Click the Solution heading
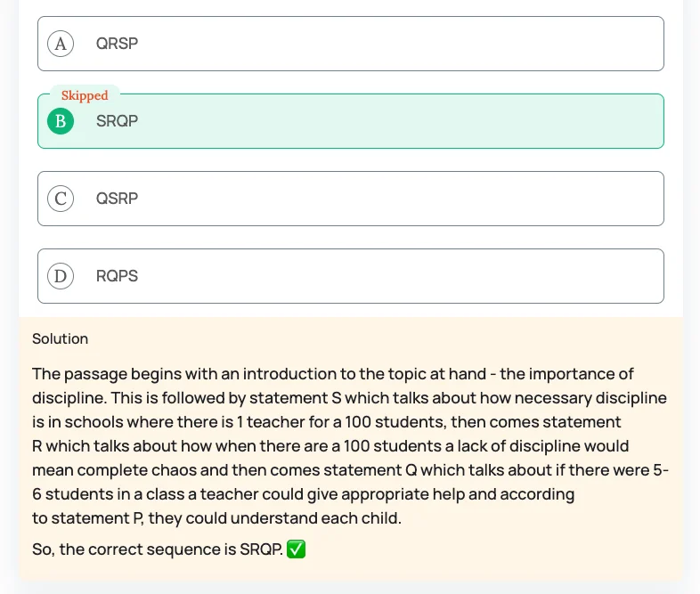This screenshot has width=700, height=594. point(60,338)
